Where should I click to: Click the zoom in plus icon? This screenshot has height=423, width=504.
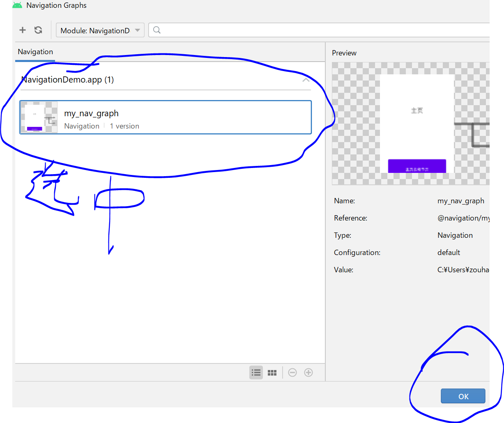[x=308, y=372]
